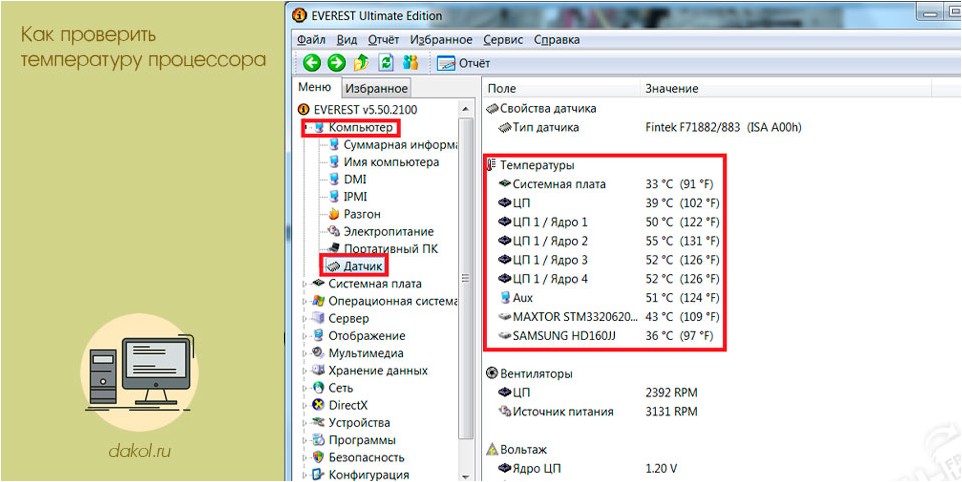Image resolution: width=962 pixels, height=482 pixels.
Task: Switch to the Меню tab
Action: pos(315,88)
